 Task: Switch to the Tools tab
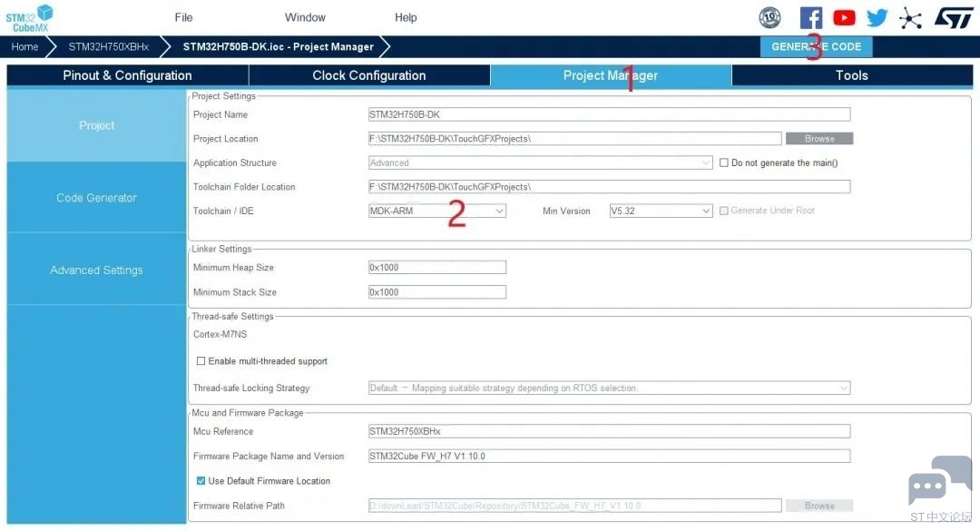point(852,75)
